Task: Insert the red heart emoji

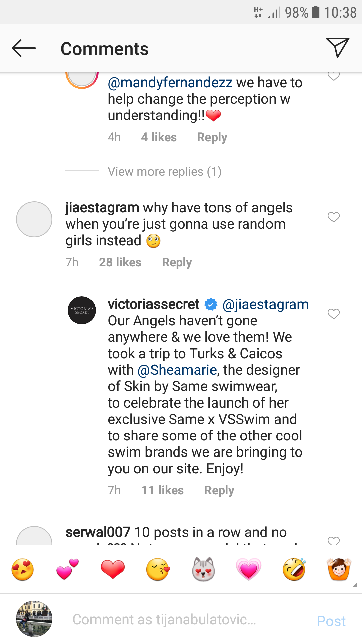Action: click(113, 570)
